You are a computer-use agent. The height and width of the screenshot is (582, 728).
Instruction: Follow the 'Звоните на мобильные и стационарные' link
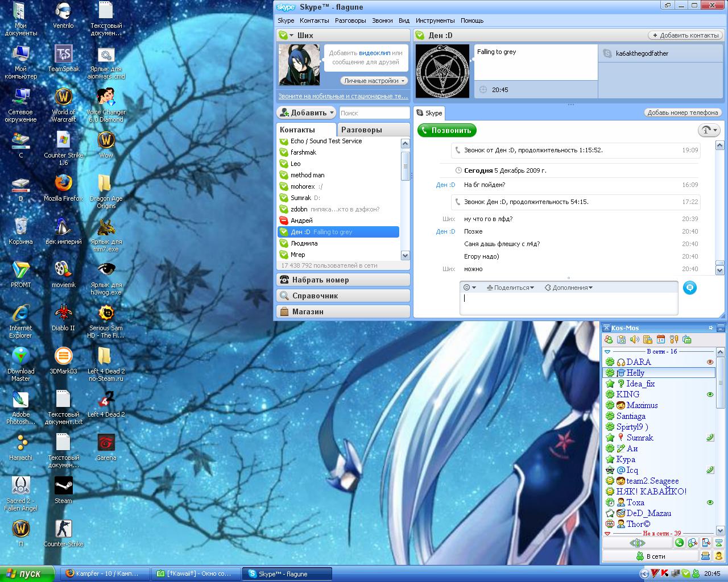click(x=343, y=96)
